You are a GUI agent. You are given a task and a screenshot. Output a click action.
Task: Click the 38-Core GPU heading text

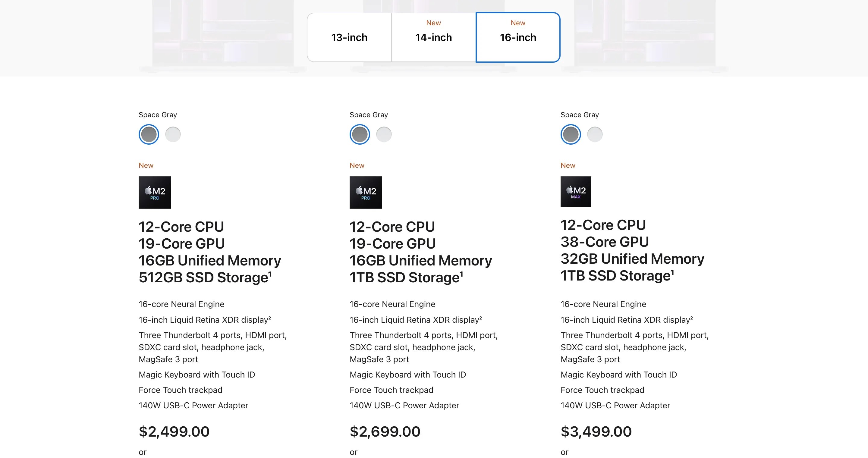[605, 242]
